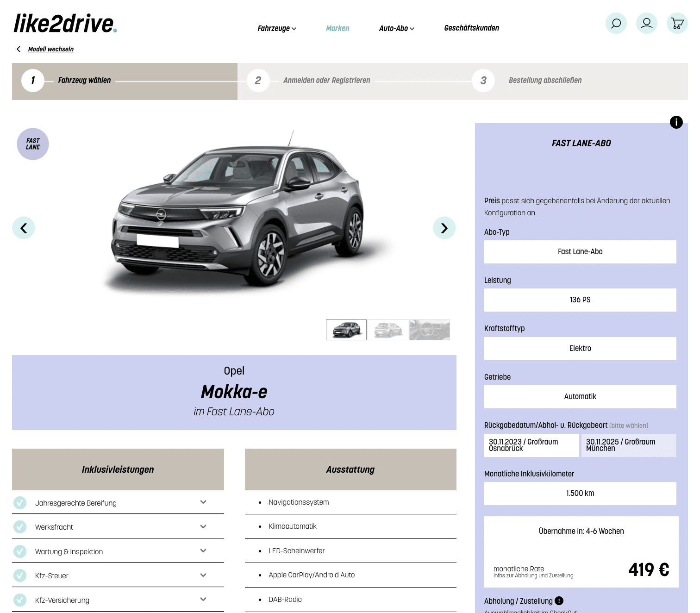The height and width of the screenshot is (613, 700).
Task: Expand Kfz-Steuer details chevron
Action: point(203,575)
